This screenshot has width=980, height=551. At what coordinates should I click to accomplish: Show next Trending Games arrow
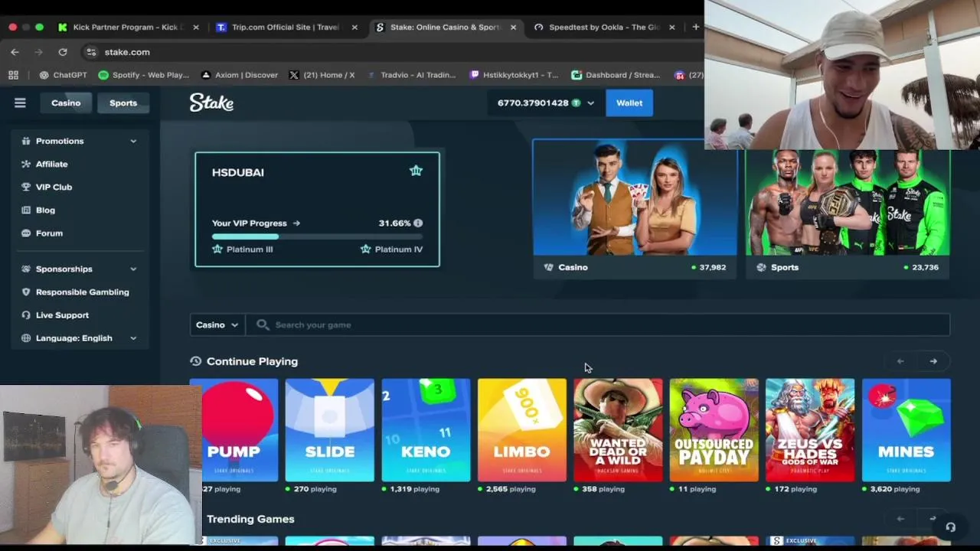point(933,519)
